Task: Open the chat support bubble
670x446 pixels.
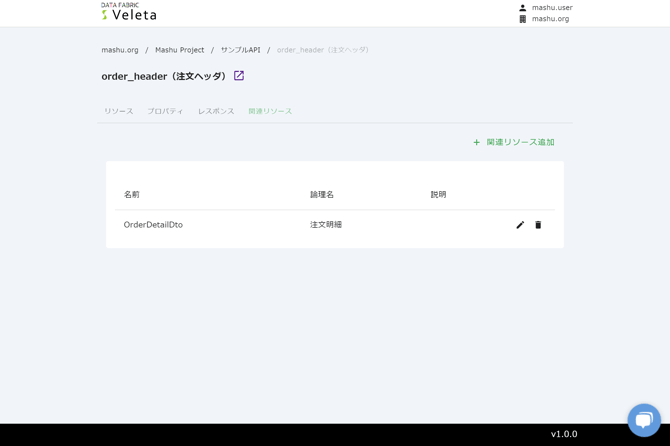Action: 643,419
